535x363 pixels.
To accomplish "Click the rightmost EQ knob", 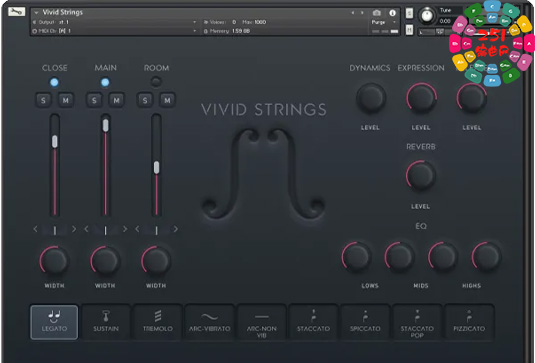I will [486, 257].
